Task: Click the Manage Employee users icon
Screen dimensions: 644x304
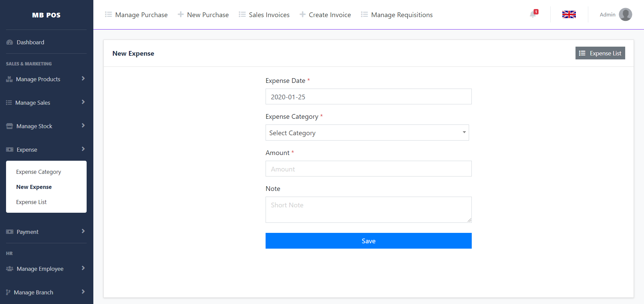Action: pyautogui.click(x=9, y=268)
